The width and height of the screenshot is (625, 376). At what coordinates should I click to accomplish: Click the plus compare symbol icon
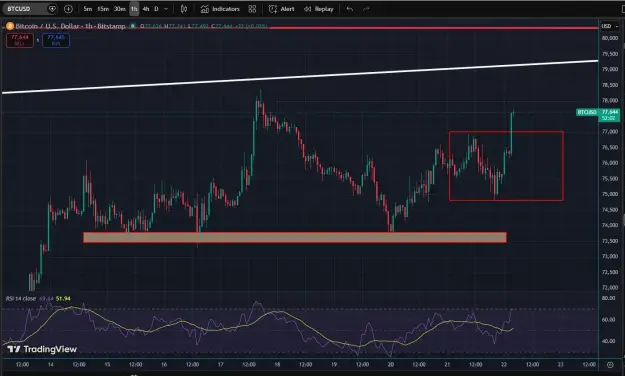(68, 9)
